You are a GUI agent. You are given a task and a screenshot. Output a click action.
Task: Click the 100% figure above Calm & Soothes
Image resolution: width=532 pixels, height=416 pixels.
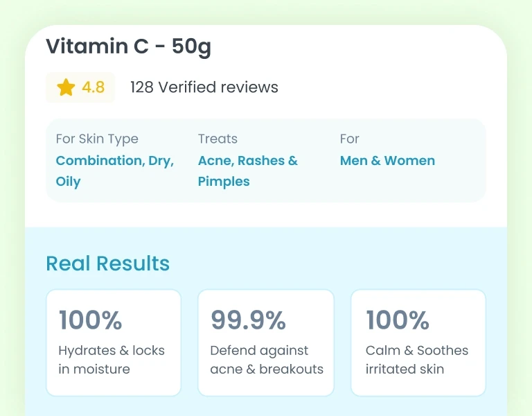coord(398,320)
